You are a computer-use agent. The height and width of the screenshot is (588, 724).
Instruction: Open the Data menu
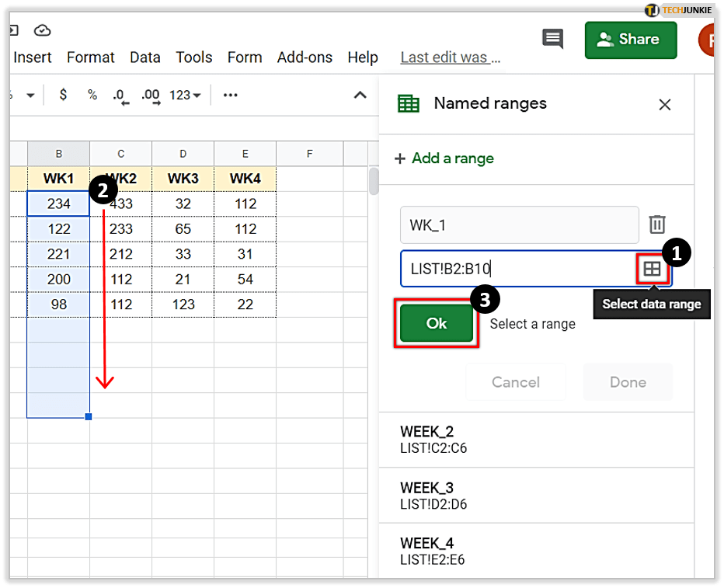coord(145,57)
